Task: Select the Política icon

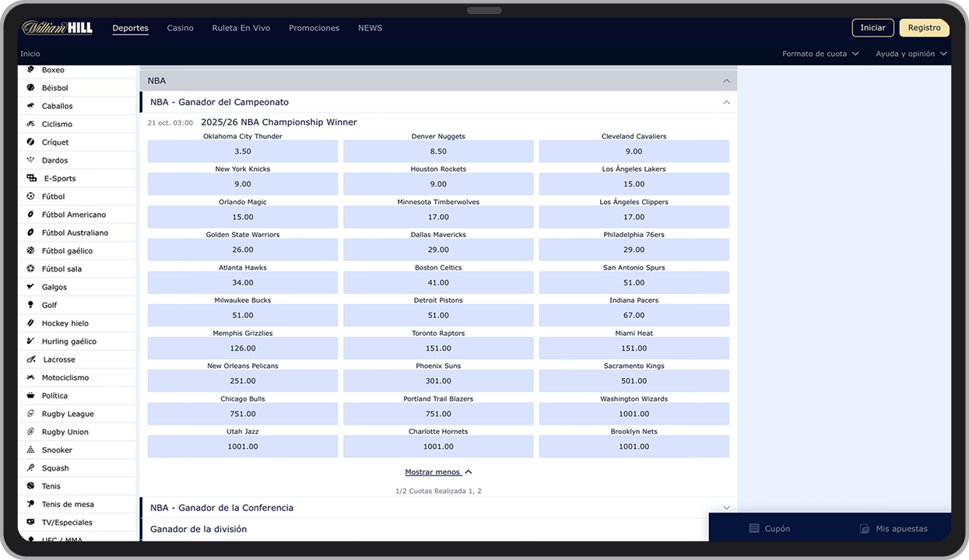Action: point(31,396)
